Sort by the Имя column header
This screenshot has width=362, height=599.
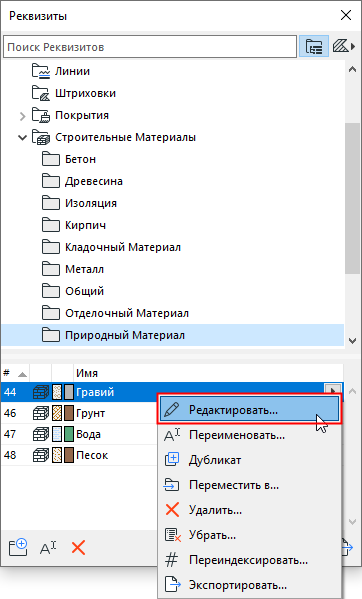[208, 373]
